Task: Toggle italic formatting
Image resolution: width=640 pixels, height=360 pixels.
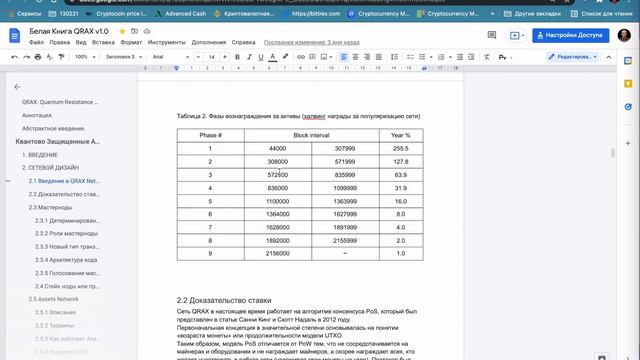Action: pyautogui.click(x=249, y=57)
